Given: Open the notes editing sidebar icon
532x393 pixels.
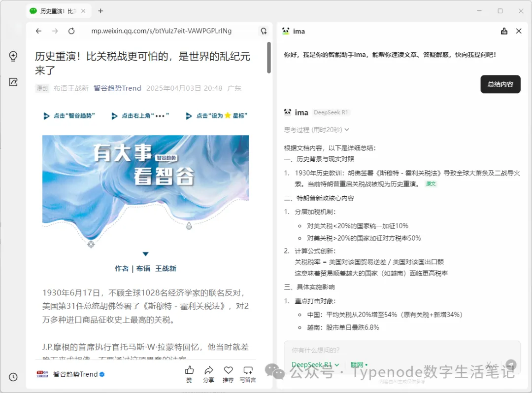Looking at the screenshot, I should [x=13, y=82].
